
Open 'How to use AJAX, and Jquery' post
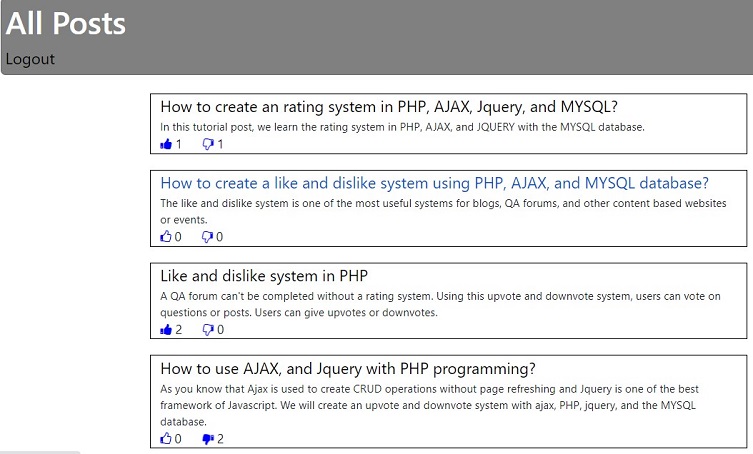tap(348, 368)
